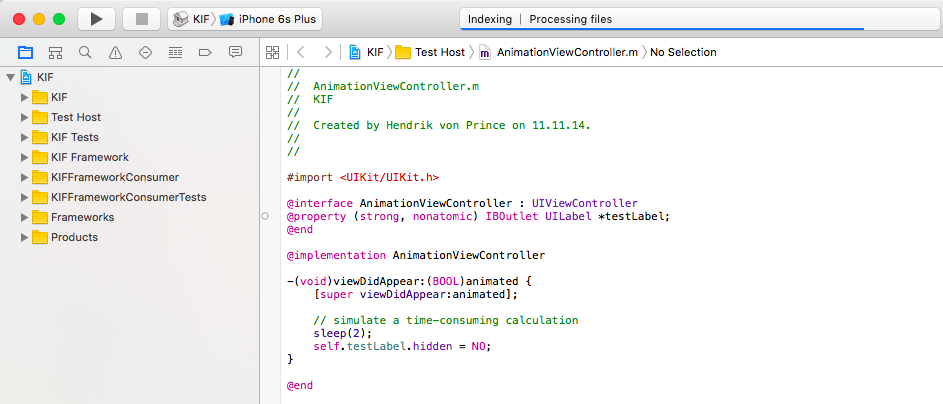Viewport: 943px width, 404px height.
Task: Click the Created by Hendrik von Prince comment
Action: click(439, 126)
